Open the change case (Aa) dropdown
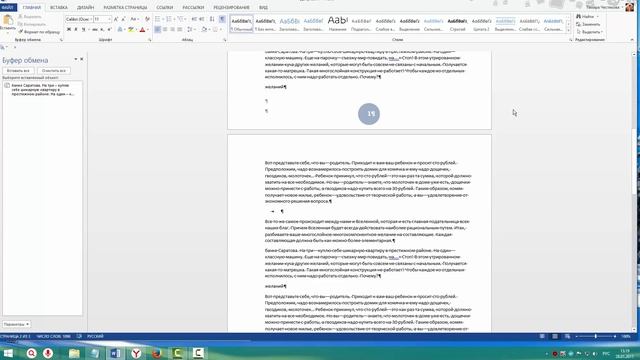The height and width of the screenshot is (360, 640). tap(134, 19)
